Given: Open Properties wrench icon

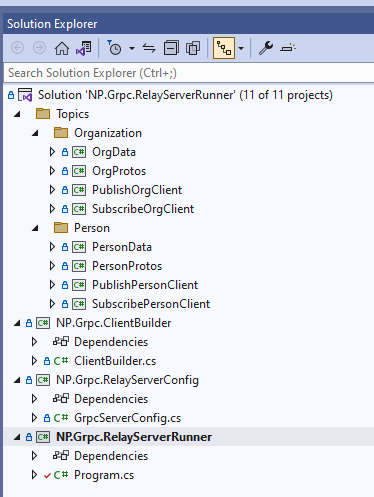Looking at the screenshot, I should tap(266, 48).
